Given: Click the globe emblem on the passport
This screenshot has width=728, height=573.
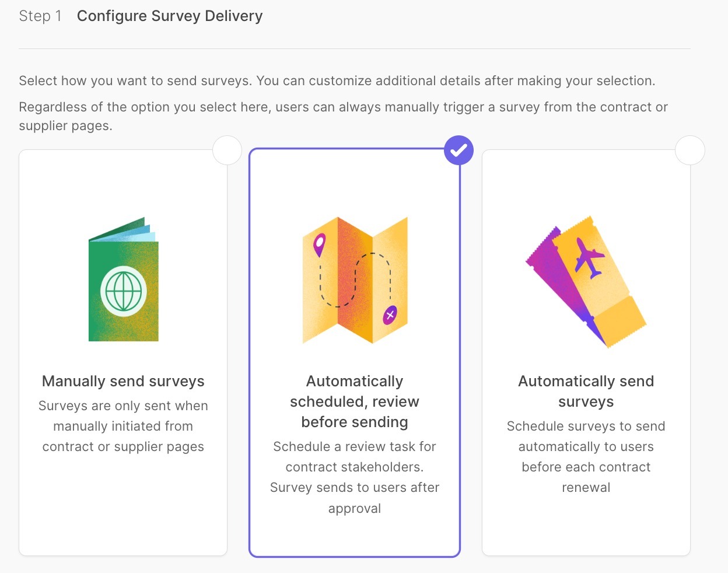Looking at the screenshot, I should [x=124, y=291].
